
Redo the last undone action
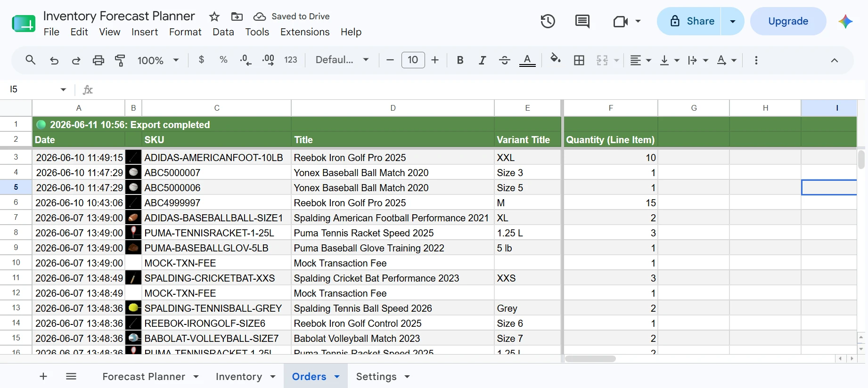pos(76,60)
